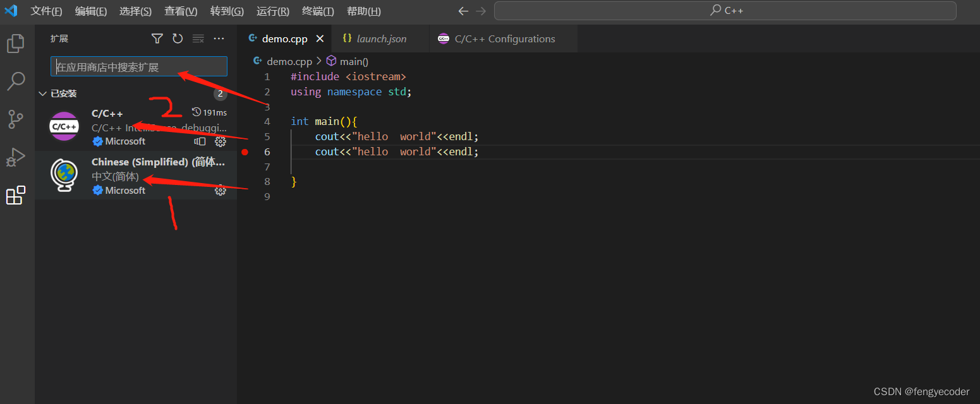Close the demo.cpp tab

(x=320, y=39)
